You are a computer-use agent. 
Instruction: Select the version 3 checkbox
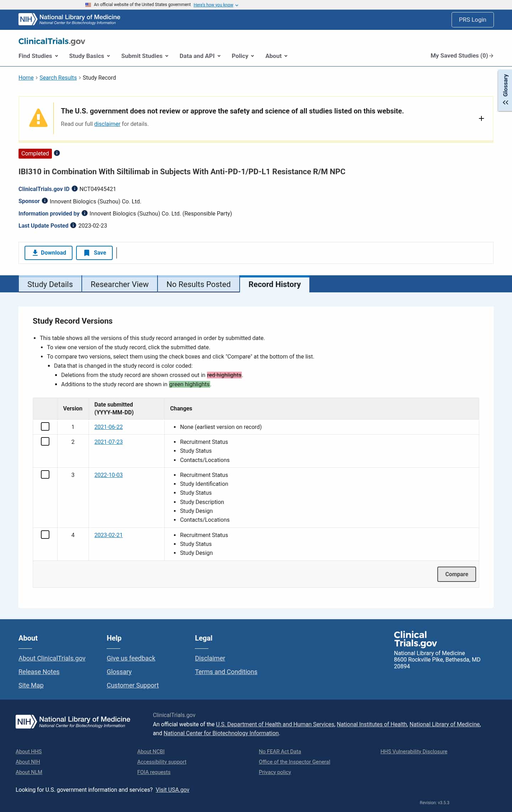(x=45, y=474)
